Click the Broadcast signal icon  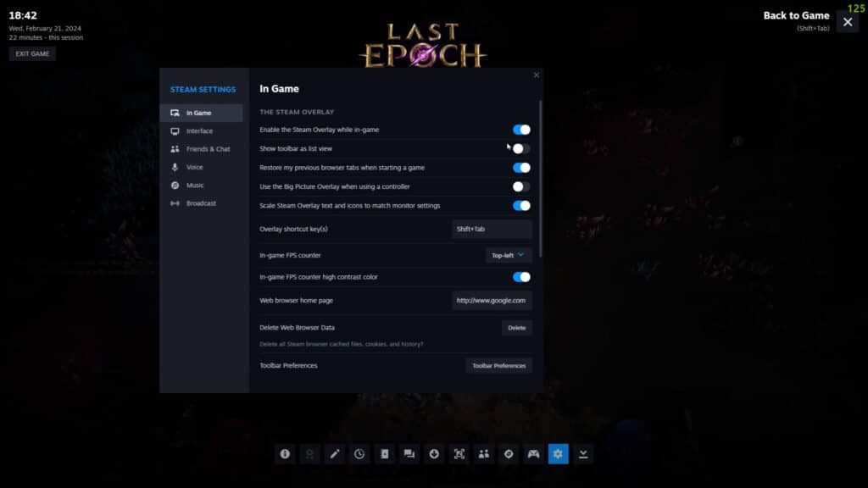175,203
